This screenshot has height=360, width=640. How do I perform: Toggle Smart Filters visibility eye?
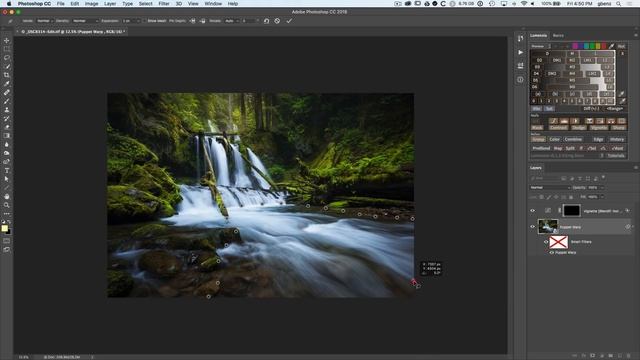pyautogui.click(x=546, y=242)
